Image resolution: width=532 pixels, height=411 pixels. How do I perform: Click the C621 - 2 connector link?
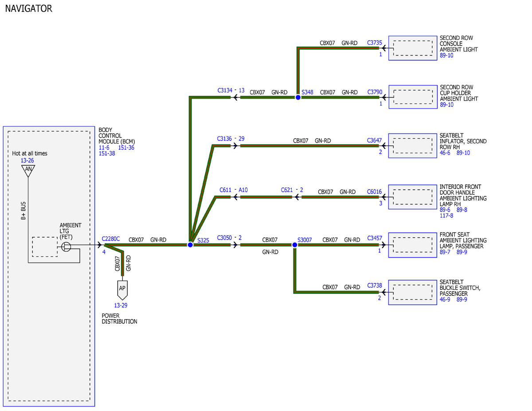tap(292, 190)
